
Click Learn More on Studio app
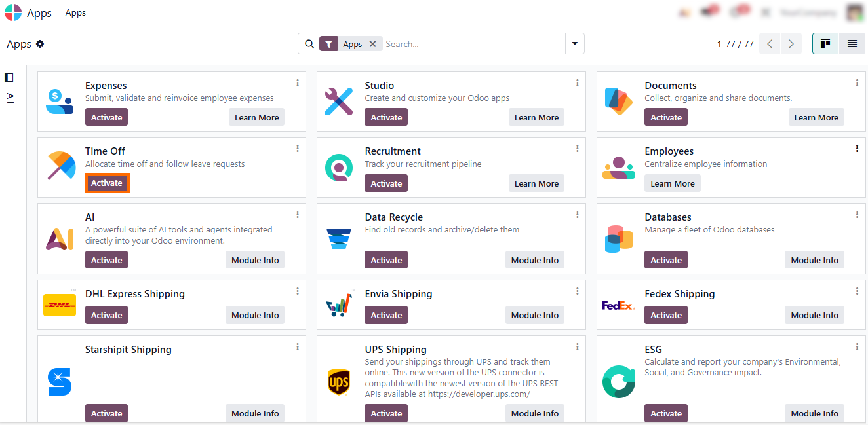coord(536,118)
